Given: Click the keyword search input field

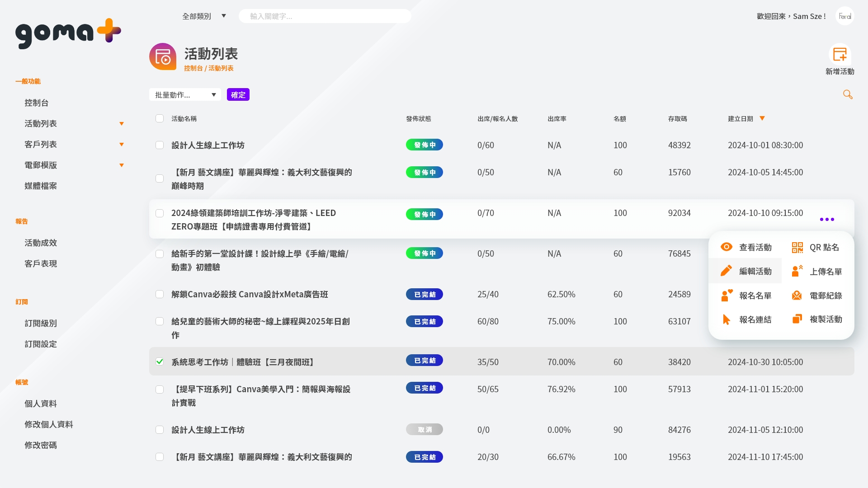Looking at the screenshot, I should pos(325,16).
